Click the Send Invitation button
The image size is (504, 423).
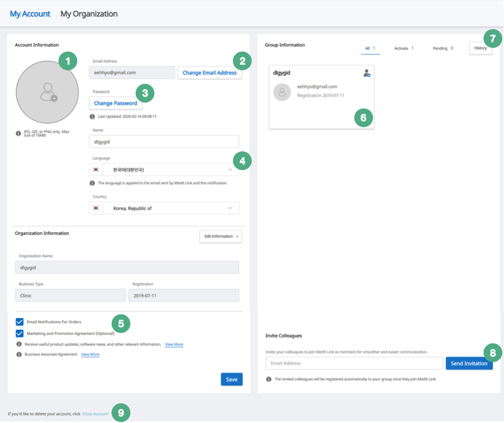click(x=469, y=363)
